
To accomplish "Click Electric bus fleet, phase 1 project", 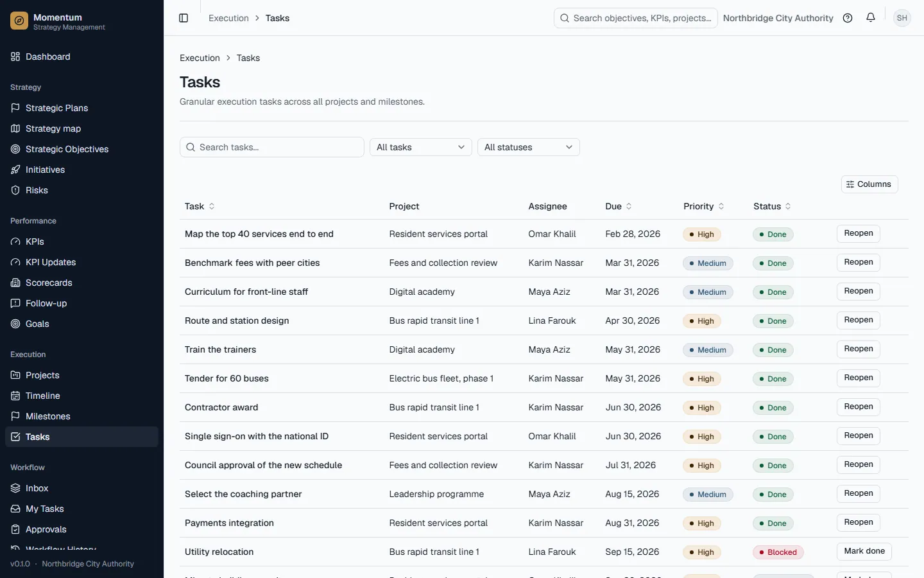I will [x=441, y=378].
